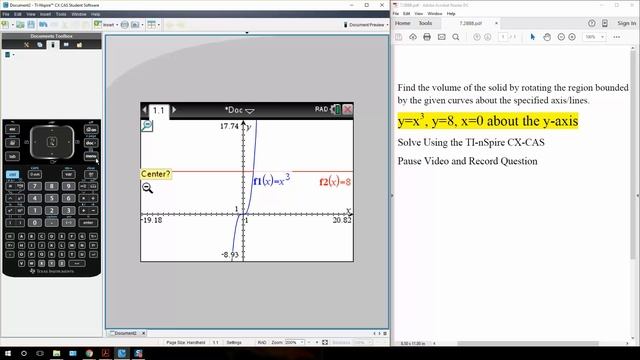Click the email envelope icon in Acrobat
The width and height of the screenshot is (640, 360).
click(442, 37)
